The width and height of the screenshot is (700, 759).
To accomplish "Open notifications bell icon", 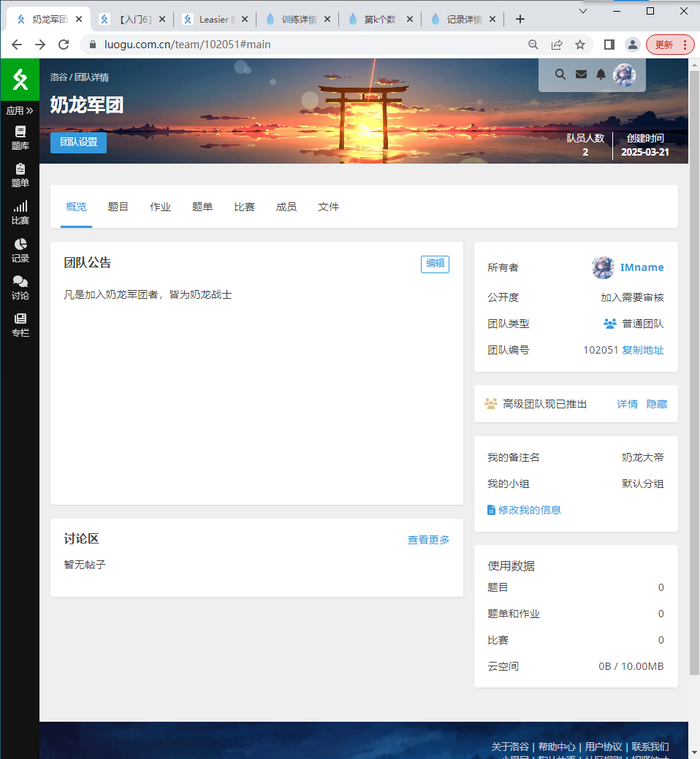I will click(601, 74).
